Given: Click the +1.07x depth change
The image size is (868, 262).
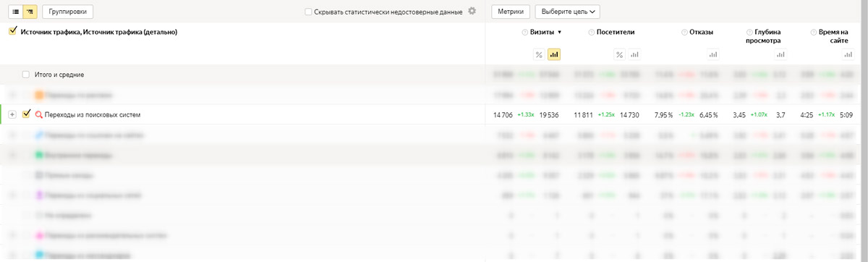Looking at the screenshot, I should click(759, 114).
